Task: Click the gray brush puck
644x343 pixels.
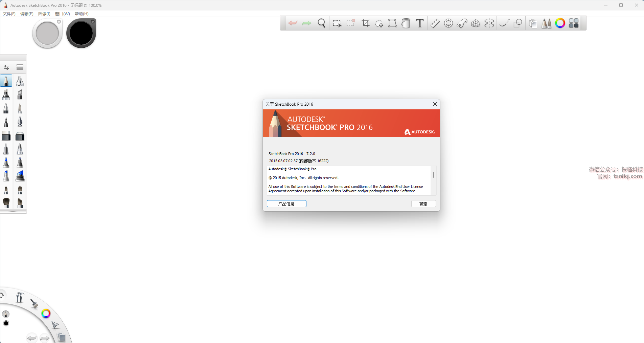Action: (x=47, y=33)
